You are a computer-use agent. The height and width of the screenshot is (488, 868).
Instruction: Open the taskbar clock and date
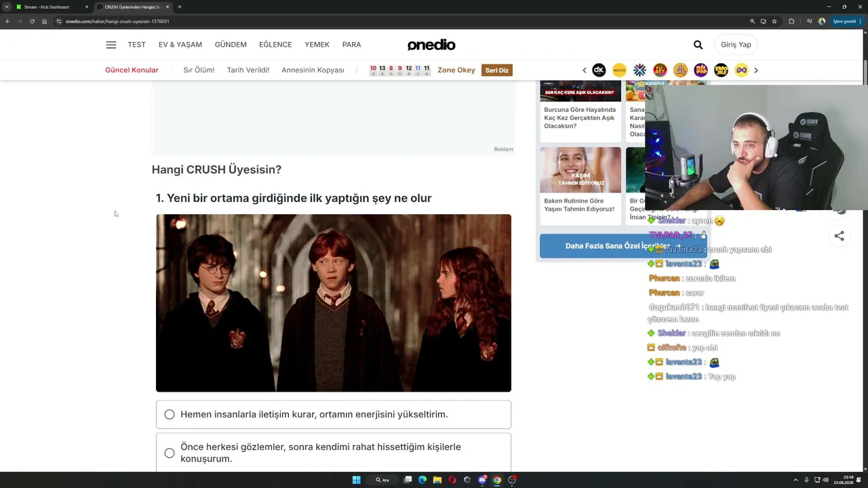[x=844, y=480]
